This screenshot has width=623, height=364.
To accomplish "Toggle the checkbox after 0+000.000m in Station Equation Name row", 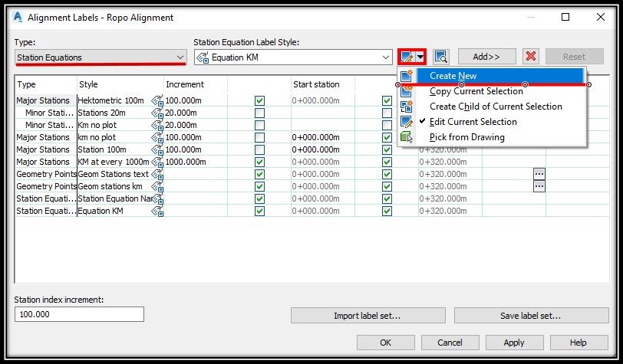I will [387, 199].
